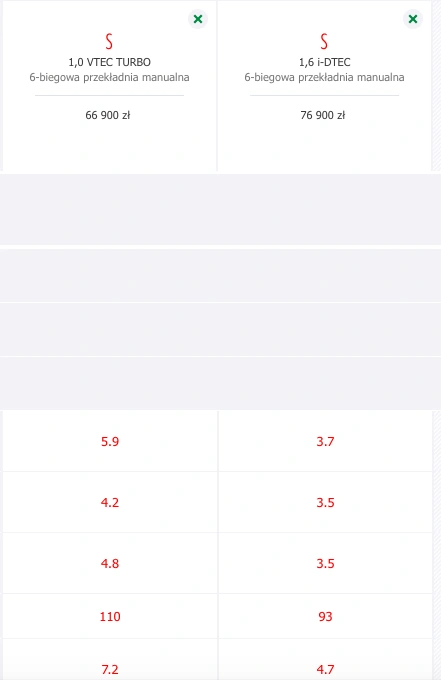Image resolution: width=441 pixels, height=680 pixels.
Task: Click the S trim logo above 1,0 VTEC TURBO
Action: pos(109,42)
